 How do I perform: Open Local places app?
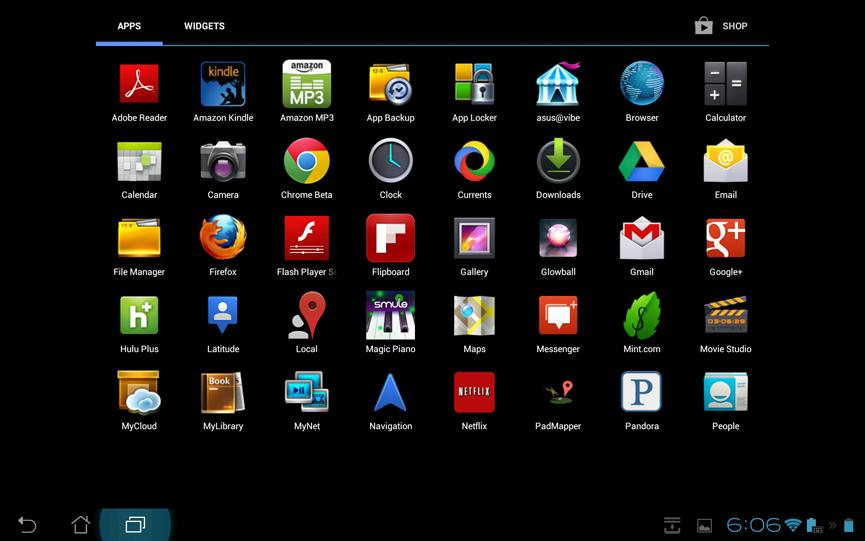307,315
